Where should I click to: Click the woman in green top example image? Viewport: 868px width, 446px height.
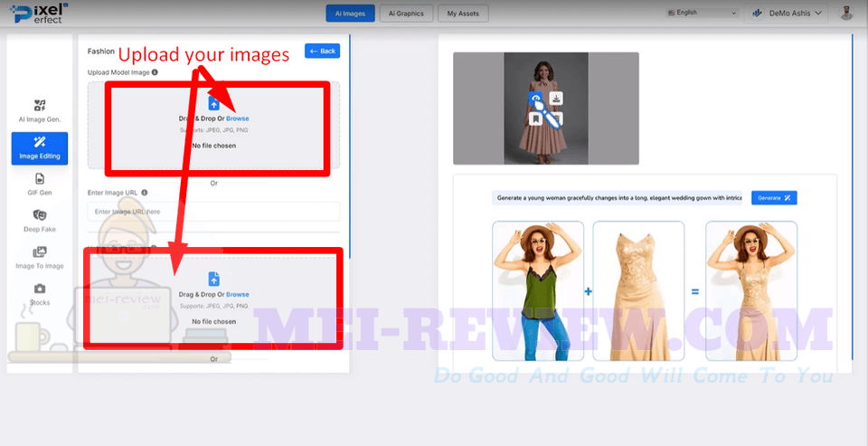[x=537, y=291]
